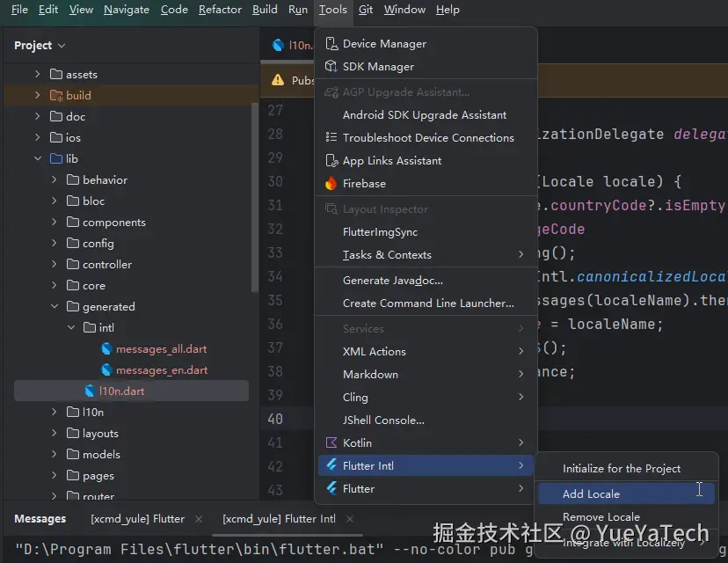The width and height of the screenshot is (728, 563).
Task: Select messages_all.dart in project tree
Action: 161,349
